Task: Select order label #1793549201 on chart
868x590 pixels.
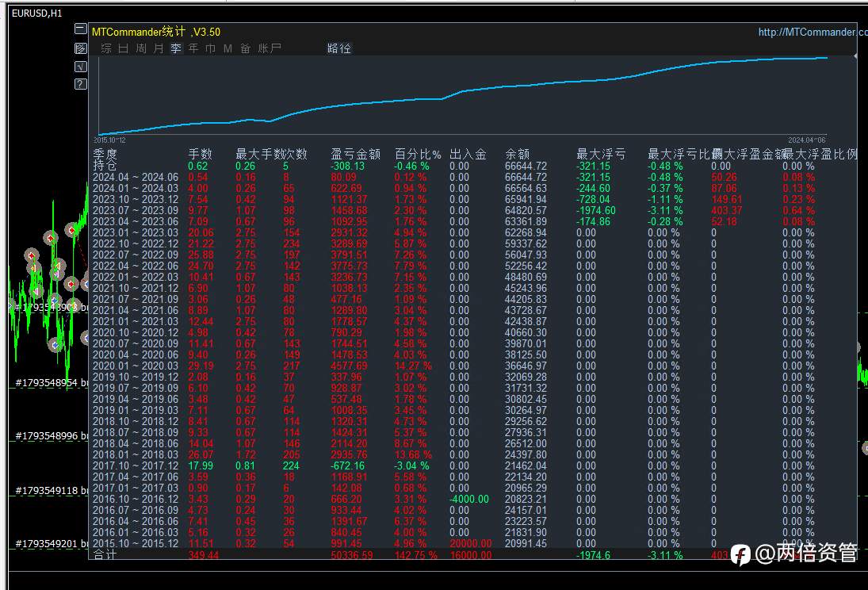Action: [52, 543]
